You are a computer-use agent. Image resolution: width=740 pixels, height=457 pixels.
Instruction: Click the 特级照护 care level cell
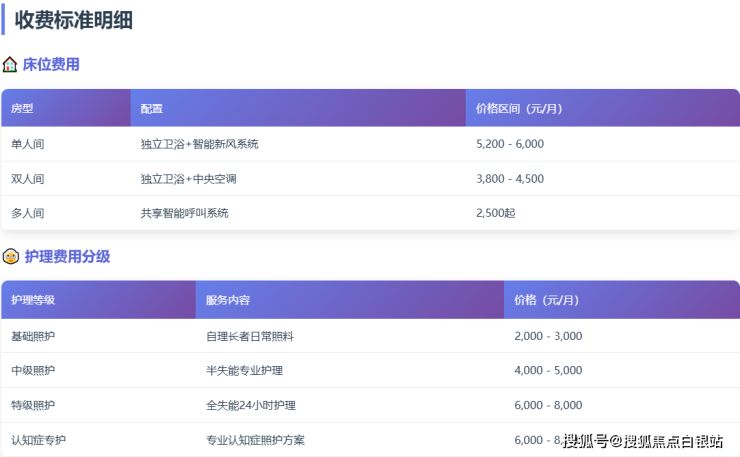(x=33, y=405)
